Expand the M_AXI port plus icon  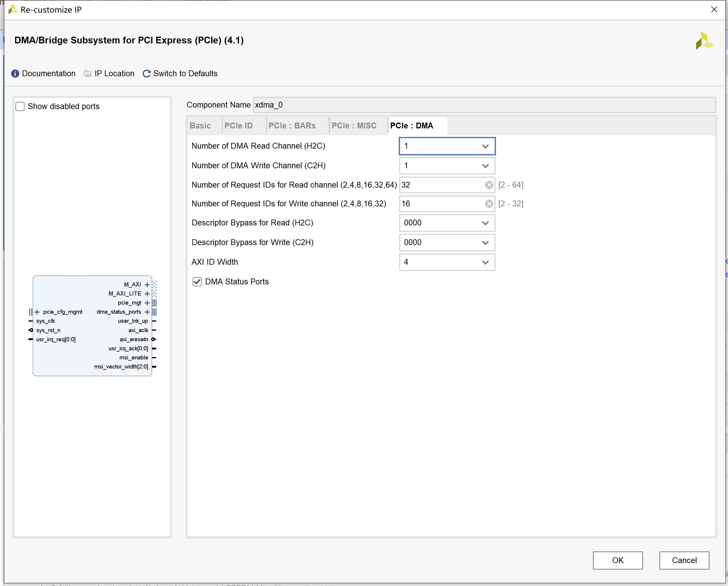coord(147,285)
